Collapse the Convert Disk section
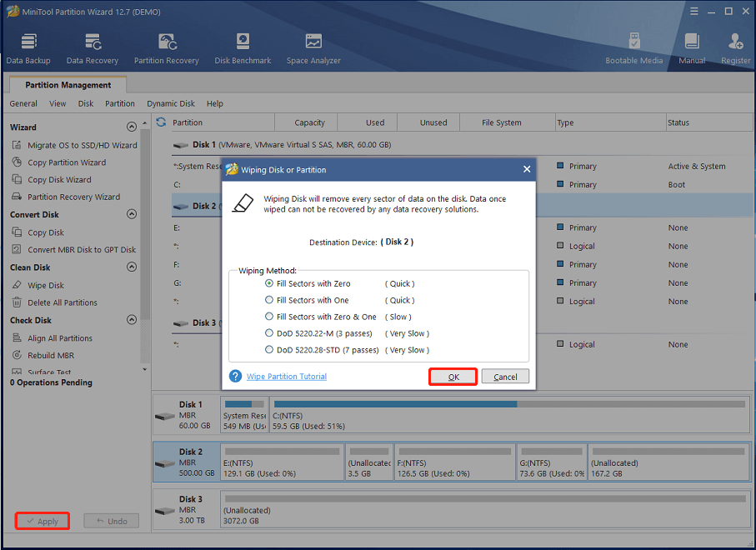Screen dimensions: 756x550 click(131, 214)
